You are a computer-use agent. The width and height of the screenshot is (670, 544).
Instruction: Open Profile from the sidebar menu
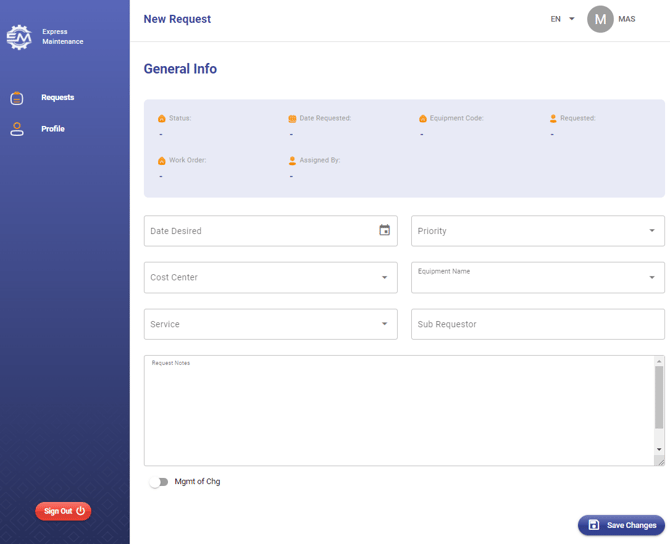53,129
